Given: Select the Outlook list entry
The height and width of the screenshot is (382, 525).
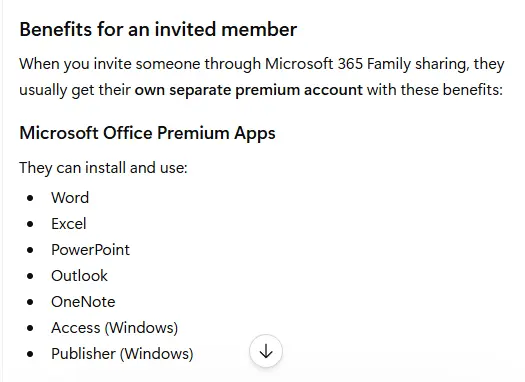Looking at the screenshot, I should (x=79, y=276).
